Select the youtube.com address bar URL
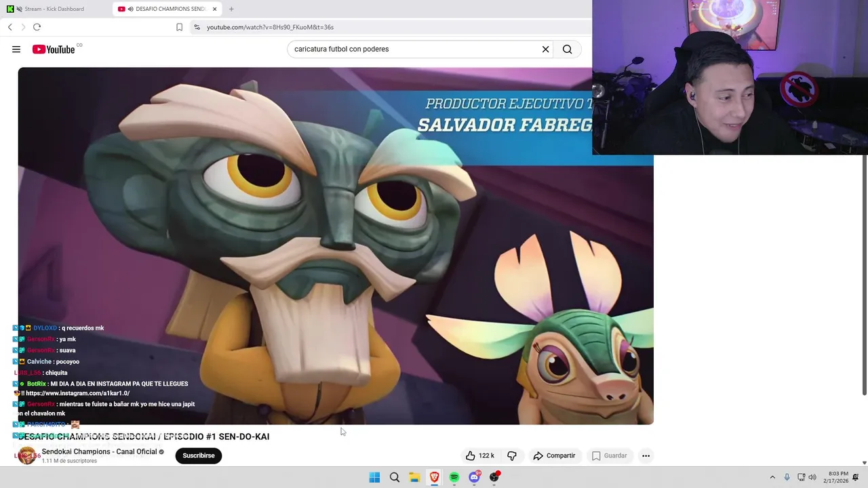Image resolution: width=868 pixels, height=488 pixels. [x=270, y=27]
